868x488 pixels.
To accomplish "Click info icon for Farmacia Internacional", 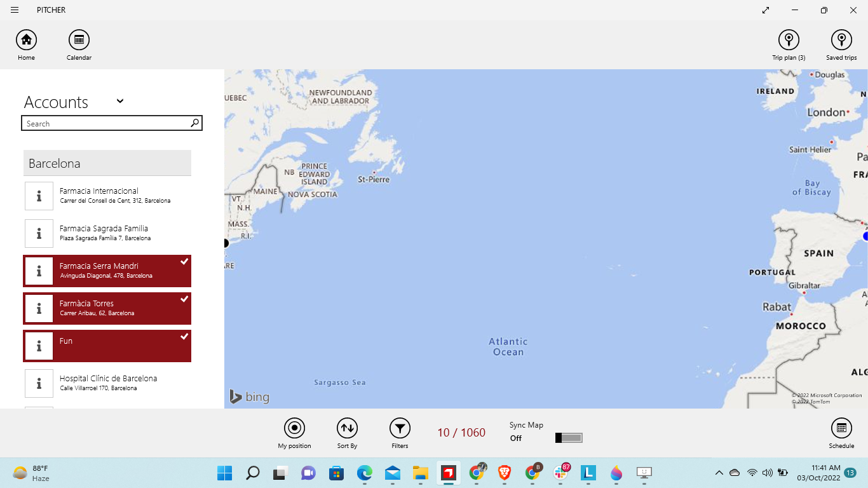I will [39, 196].
